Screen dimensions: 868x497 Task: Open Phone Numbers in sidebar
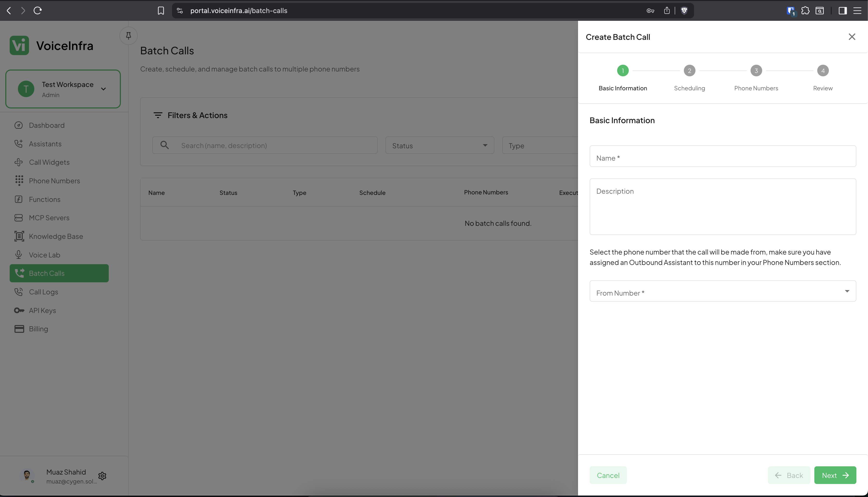pos(59,181)
